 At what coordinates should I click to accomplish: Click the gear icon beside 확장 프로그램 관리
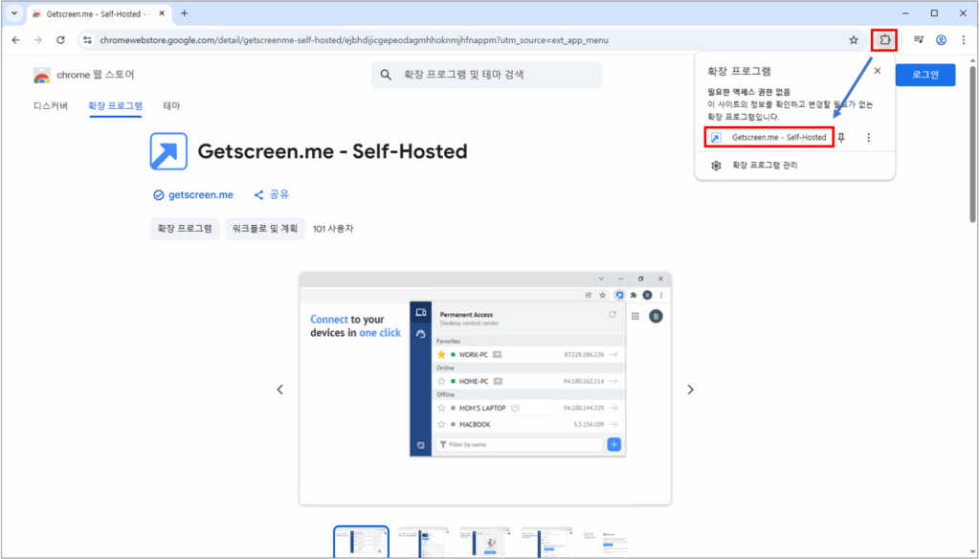point(716,166)
